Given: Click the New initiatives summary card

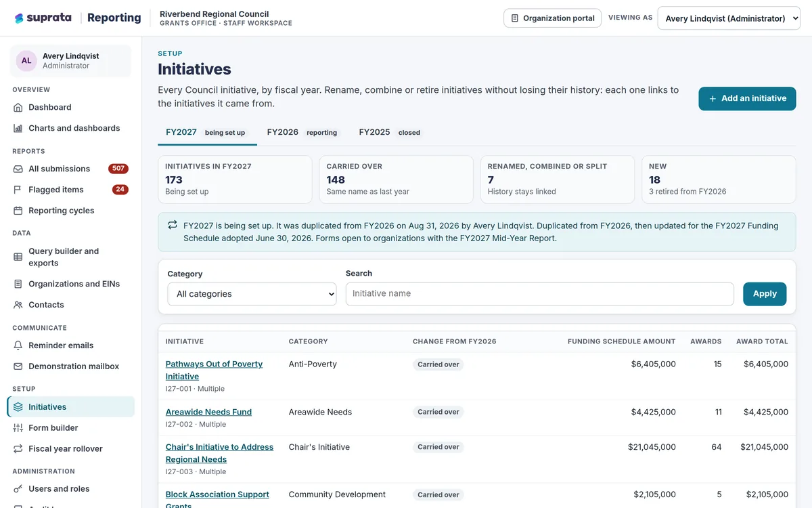Looking at the screenshot, I should click(719, 179).
